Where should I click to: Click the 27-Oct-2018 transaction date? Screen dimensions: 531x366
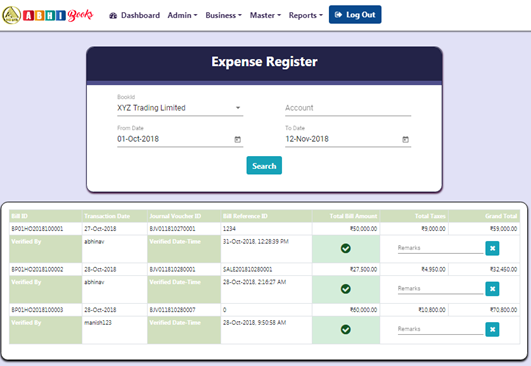pos(100,229)
